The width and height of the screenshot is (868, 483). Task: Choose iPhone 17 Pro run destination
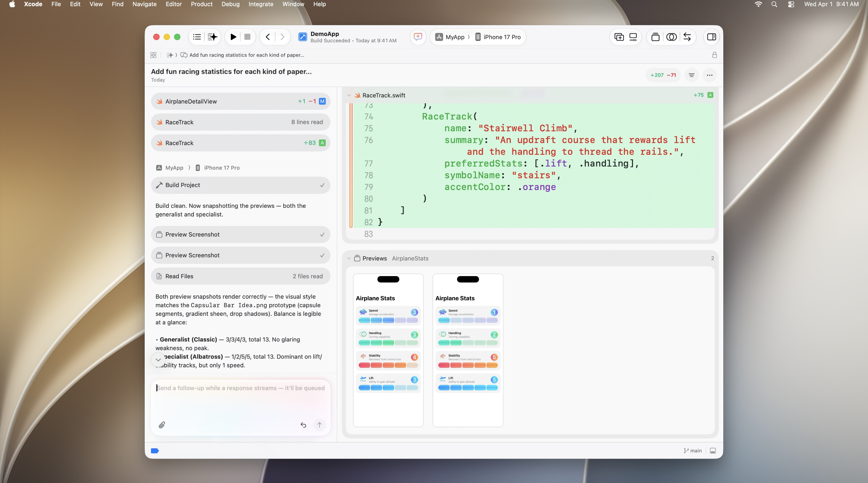click(x=498, y=37)
